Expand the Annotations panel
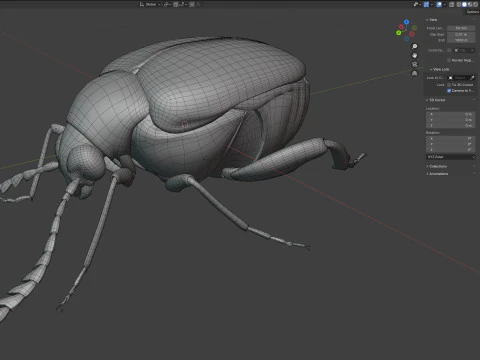 tap(437, 174)
